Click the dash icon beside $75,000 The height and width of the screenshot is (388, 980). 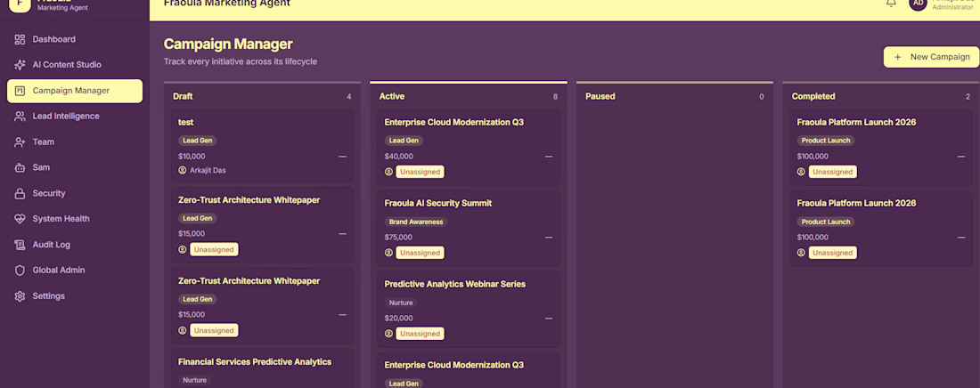(549, 238)
